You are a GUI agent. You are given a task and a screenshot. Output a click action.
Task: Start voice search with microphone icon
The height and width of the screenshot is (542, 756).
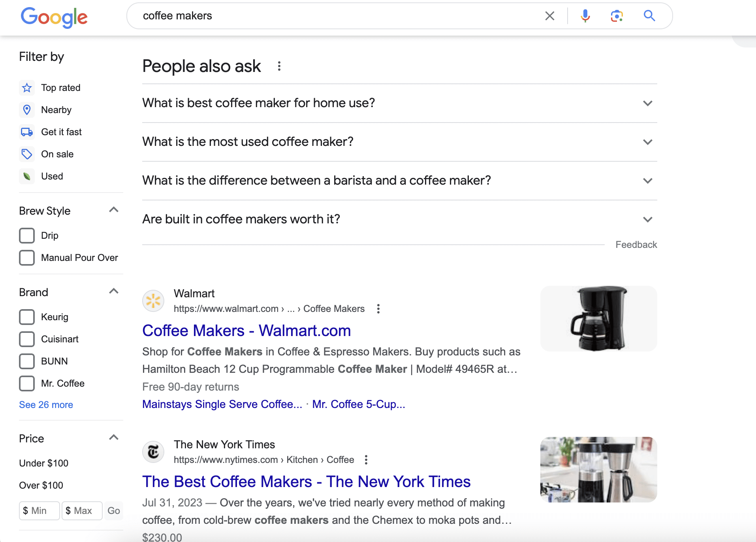[585, 16]
